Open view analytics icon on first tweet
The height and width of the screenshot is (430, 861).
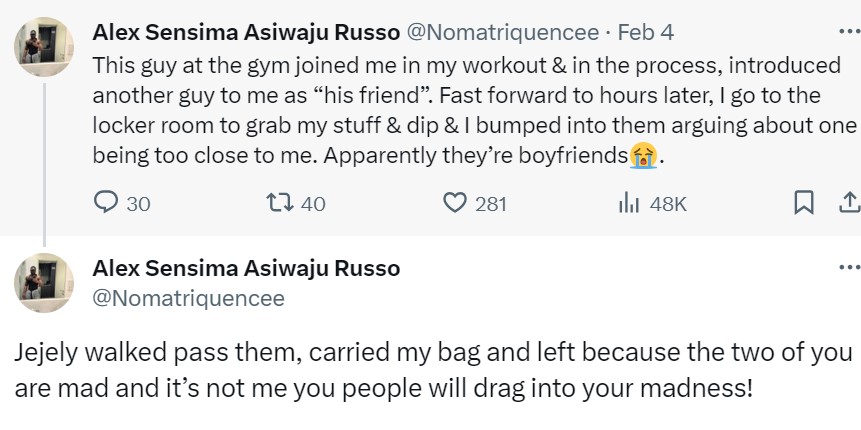629,203
